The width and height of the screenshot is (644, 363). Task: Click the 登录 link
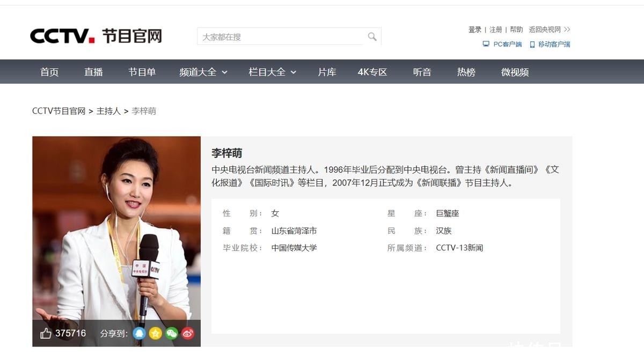tap(474, 29)
